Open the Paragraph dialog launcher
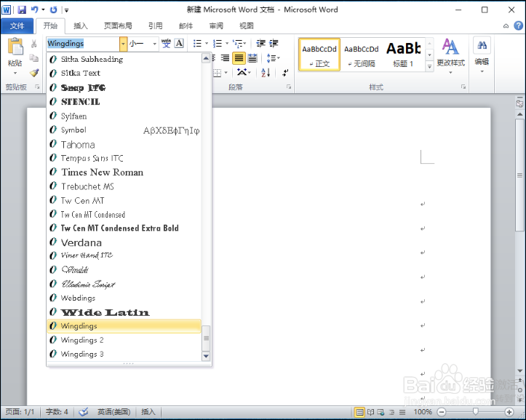This screenshot has width=526, height=420. click(289, 87)
